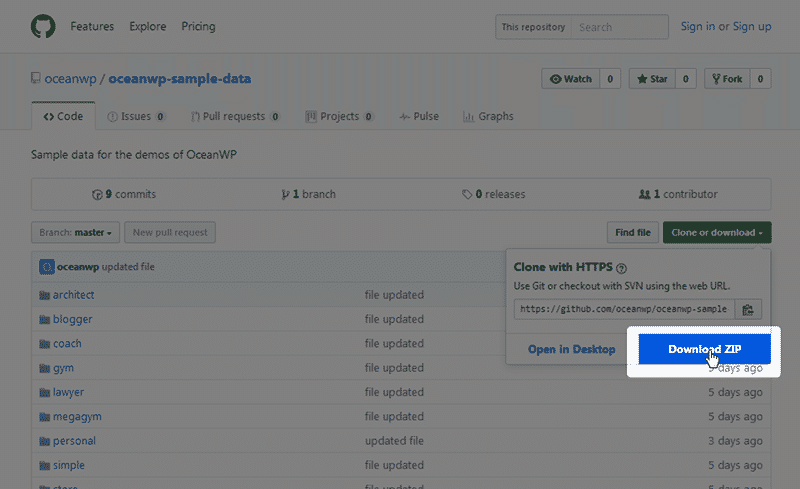Click the help icon beside Clone with HTTPS
Viewport: 800px width, 489px height.
coord(621,268)
